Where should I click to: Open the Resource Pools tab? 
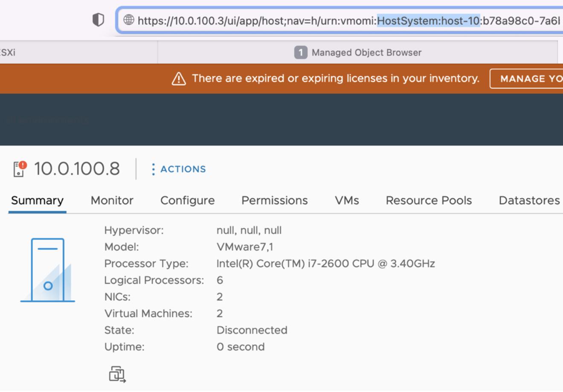click(x=429, y=200)
